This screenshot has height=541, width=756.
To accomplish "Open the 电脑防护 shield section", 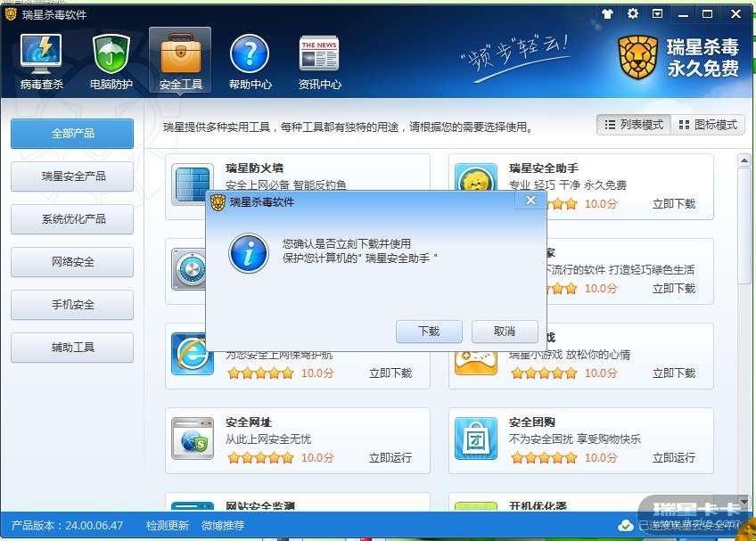I will coord(111,61).
